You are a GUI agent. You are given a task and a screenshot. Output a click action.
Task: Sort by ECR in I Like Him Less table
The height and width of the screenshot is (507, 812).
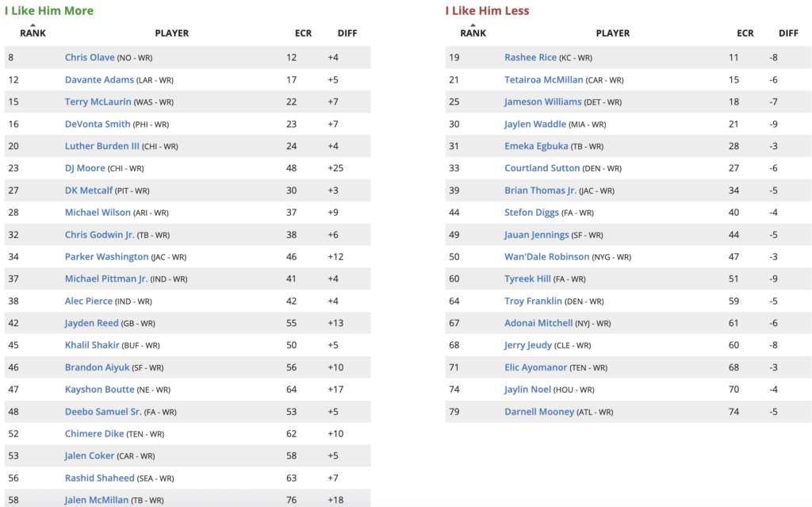coord(745,33)
